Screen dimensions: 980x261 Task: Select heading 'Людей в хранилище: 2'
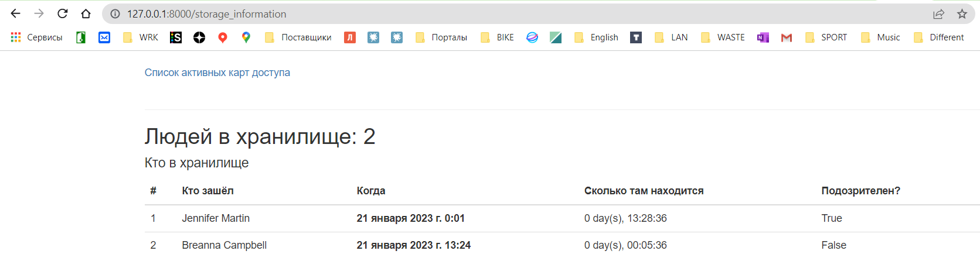(x=260, y=137)
